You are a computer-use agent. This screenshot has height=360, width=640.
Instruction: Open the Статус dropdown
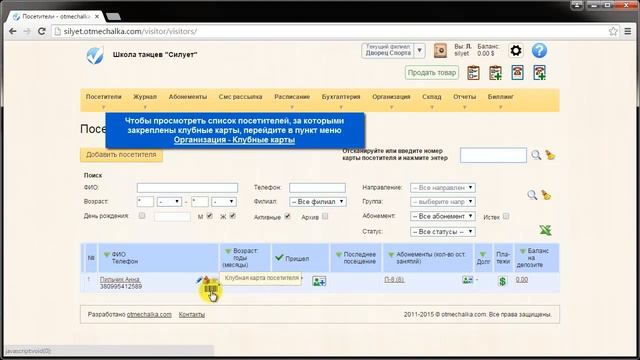point(443,231)
